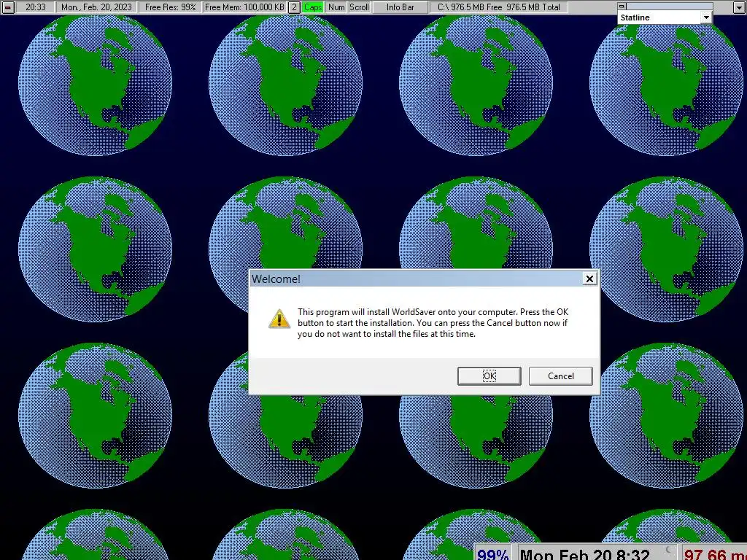This screenshot has width=747, height=560.
Task: Open the Statline window's small system menu icon
Action: [622, 6]
